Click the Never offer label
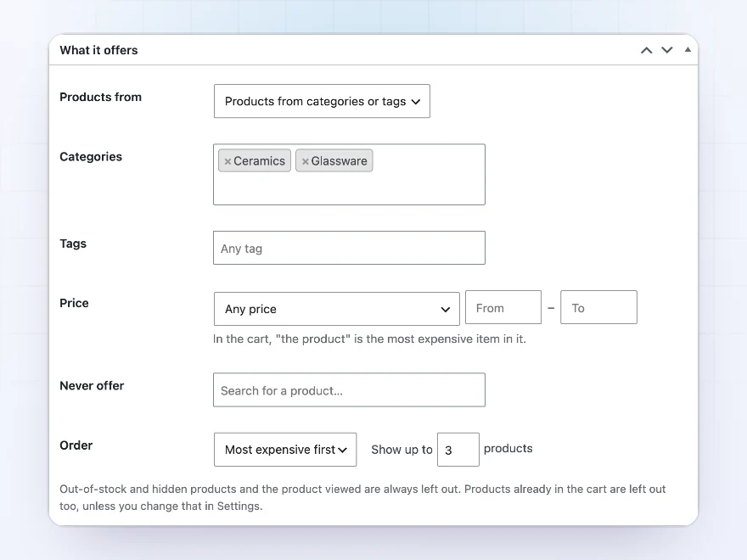747x560 pixels. click(x=92, y=386)
